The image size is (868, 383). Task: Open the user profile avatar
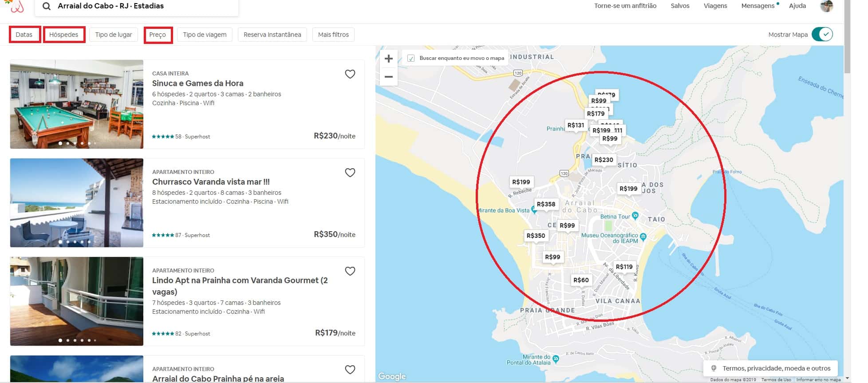pyautogui.click(x=826, y=6)
